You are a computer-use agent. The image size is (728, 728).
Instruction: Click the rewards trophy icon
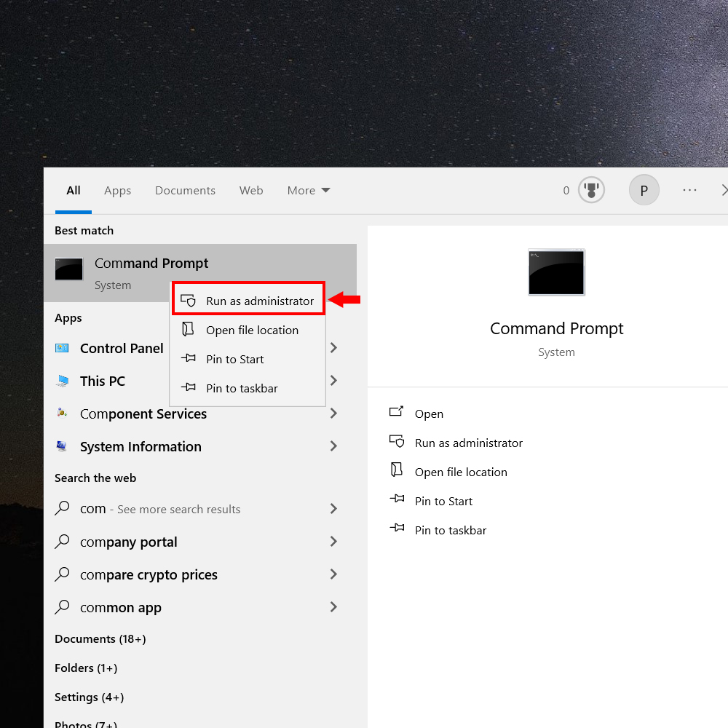591,191
